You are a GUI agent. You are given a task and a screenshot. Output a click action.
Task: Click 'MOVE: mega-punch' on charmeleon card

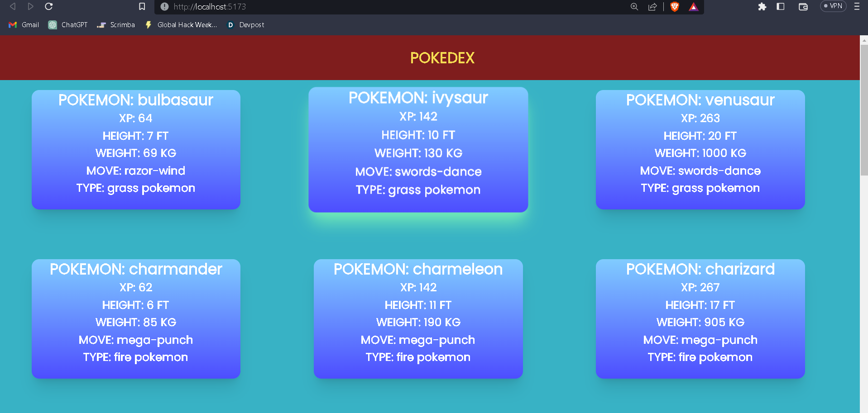[418, 340]
